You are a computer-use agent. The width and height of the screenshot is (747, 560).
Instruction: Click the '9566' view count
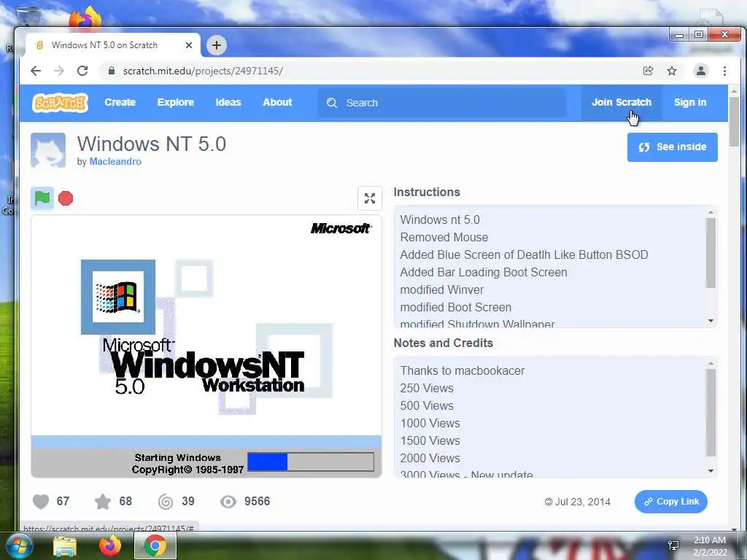point(258,502)
